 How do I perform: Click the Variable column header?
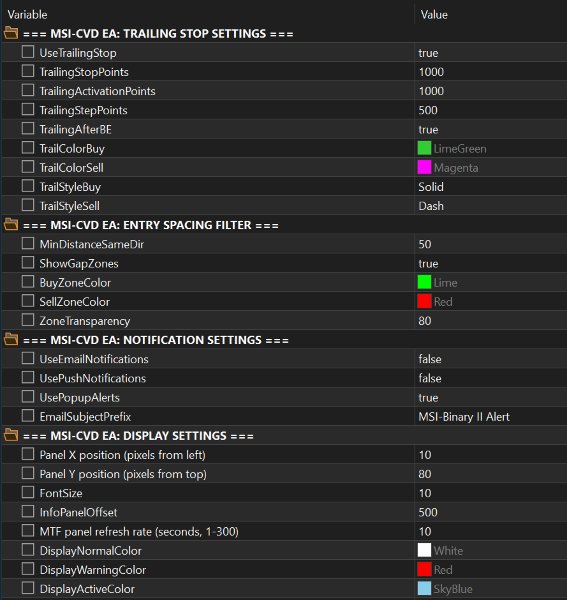pyautogui.click(x=28, y=15)
